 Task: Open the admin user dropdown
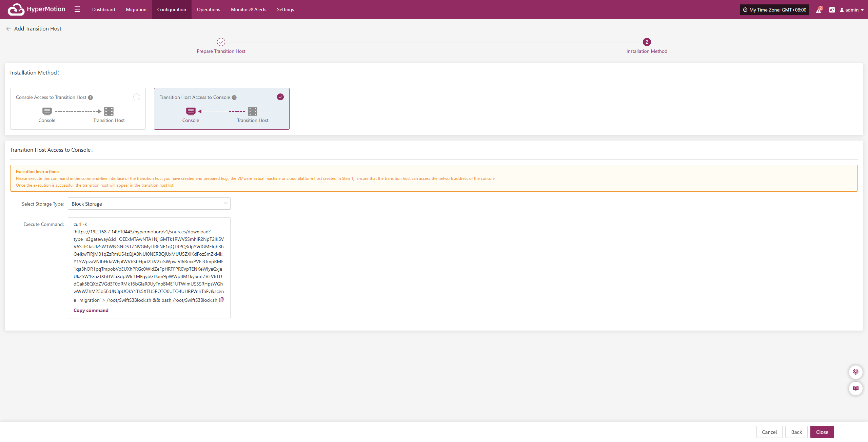tap(852, 10)
